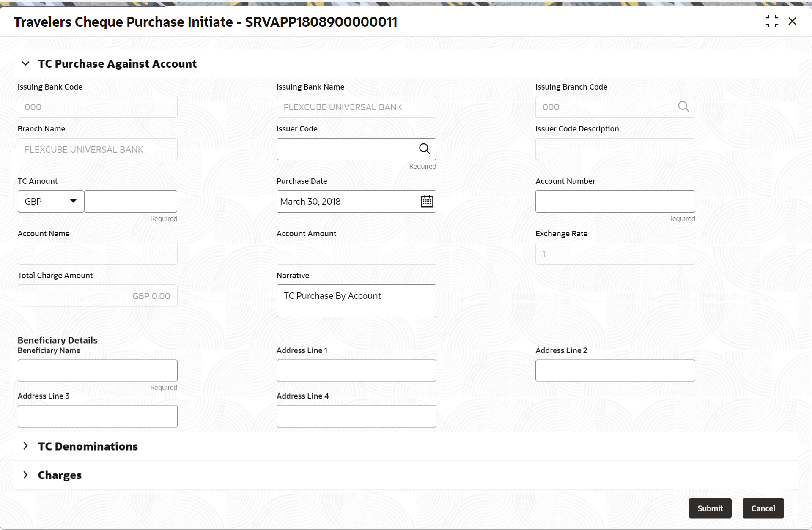The height and width of the screenshot is (530, 812).
Task: Select the Beneficiary Name input
Action: 97,370
